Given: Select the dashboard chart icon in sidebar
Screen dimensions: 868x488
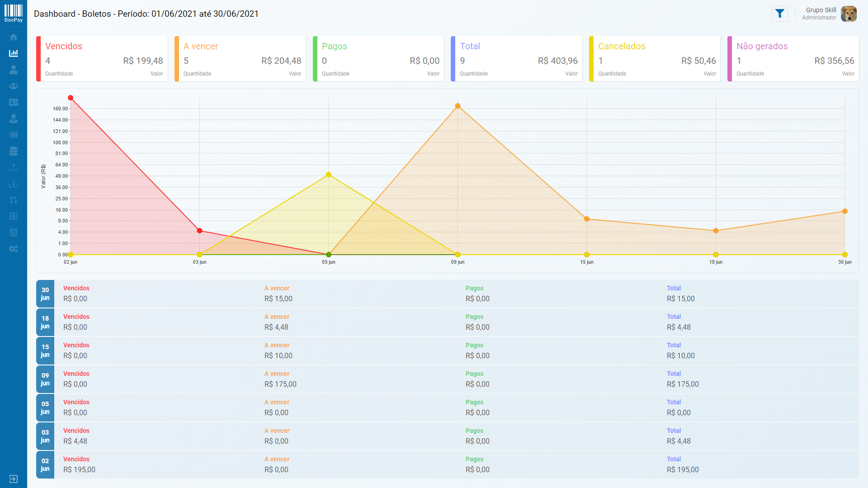Looking at the screenshot, I should click(14, 53).
